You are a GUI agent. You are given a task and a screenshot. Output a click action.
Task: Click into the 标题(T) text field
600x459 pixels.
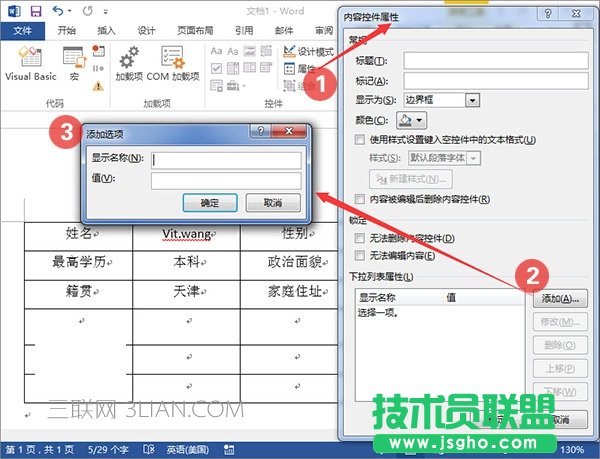(x=496, y=60)
